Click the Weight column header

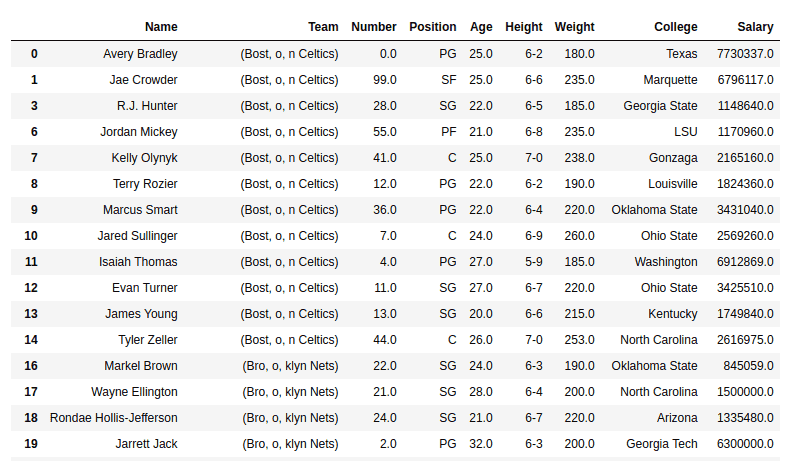point(574,27)
